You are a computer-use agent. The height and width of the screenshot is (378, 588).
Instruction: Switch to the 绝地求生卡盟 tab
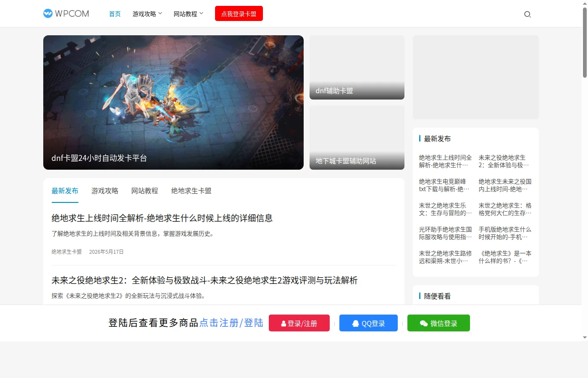point(192,191)
